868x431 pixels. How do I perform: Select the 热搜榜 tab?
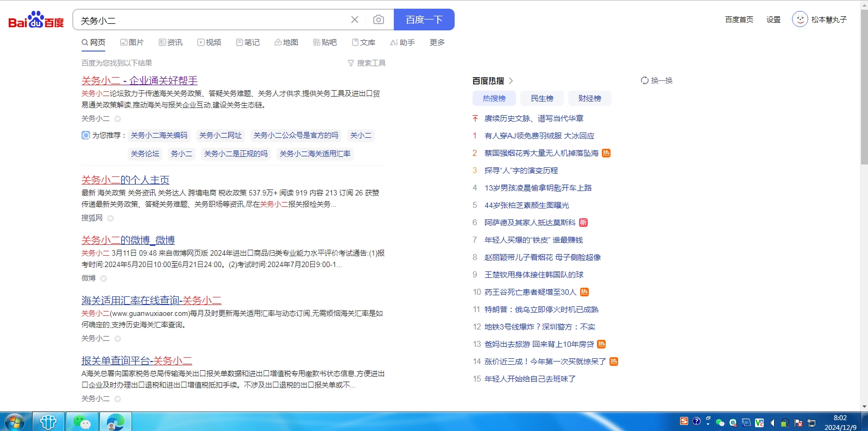coord(494,98)
